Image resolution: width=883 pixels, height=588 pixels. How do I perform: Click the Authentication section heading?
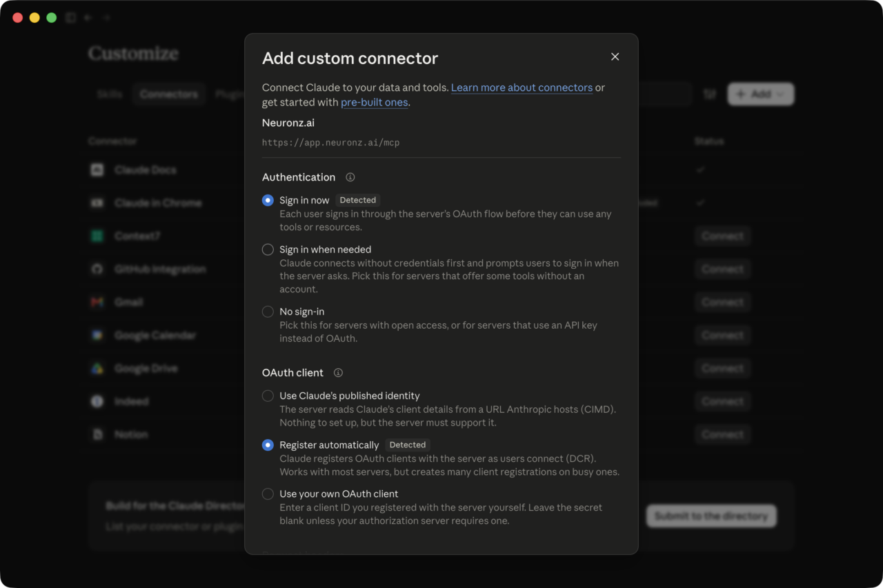coord(299,177)
